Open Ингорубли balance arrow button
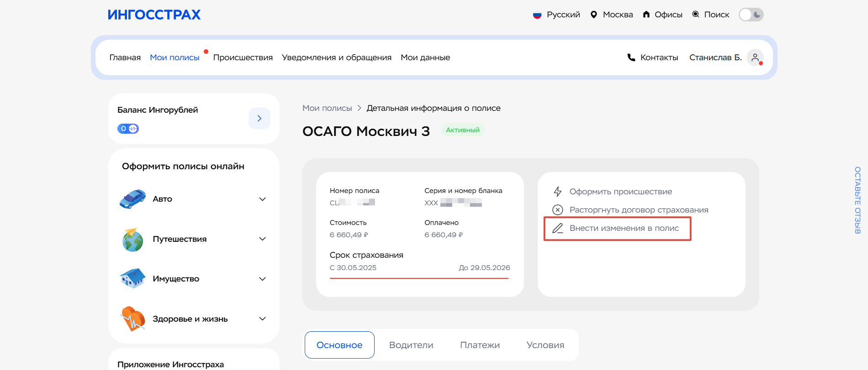Viewport: 868px width, 370px height. [x=259, y=119]
